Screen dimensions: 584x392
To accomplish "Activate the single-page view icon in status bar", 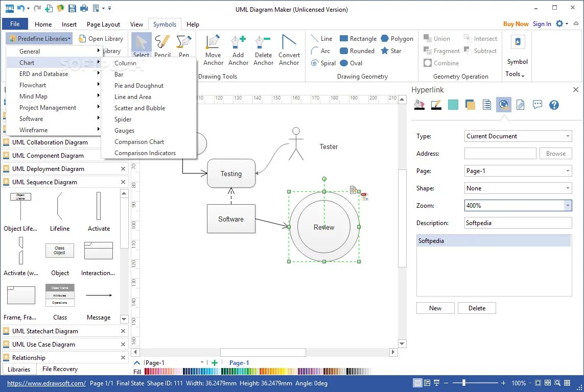I will click(418, 382).
